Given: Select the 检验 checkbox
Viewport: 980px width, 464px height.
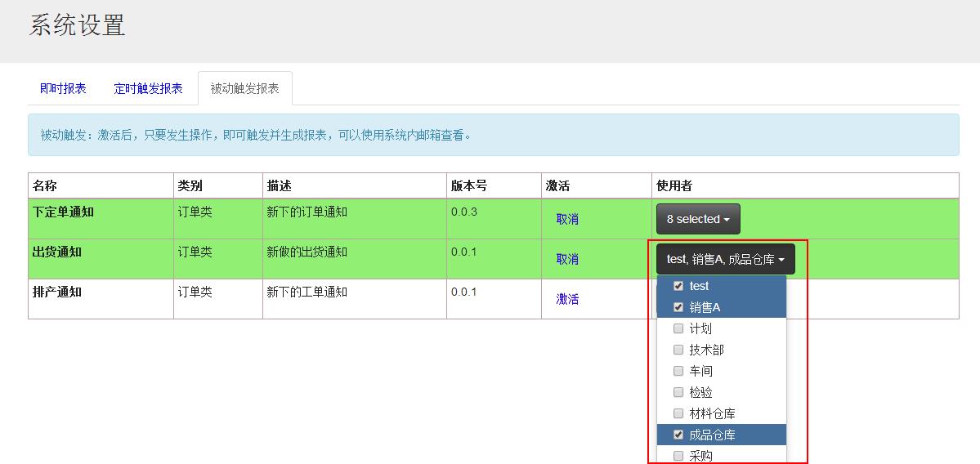Looking at the screenshot, I should (678, 392).
